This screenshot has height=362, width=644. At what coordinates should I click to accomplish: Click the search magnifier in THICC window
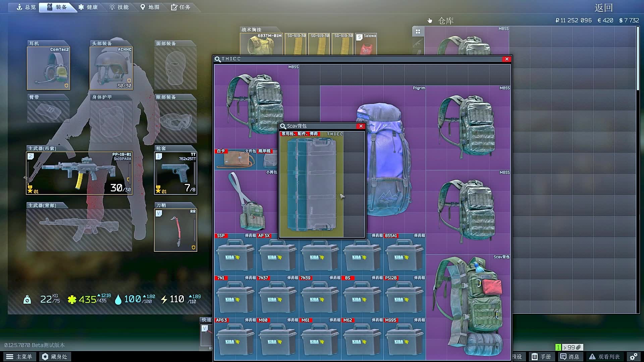[218, 59]
